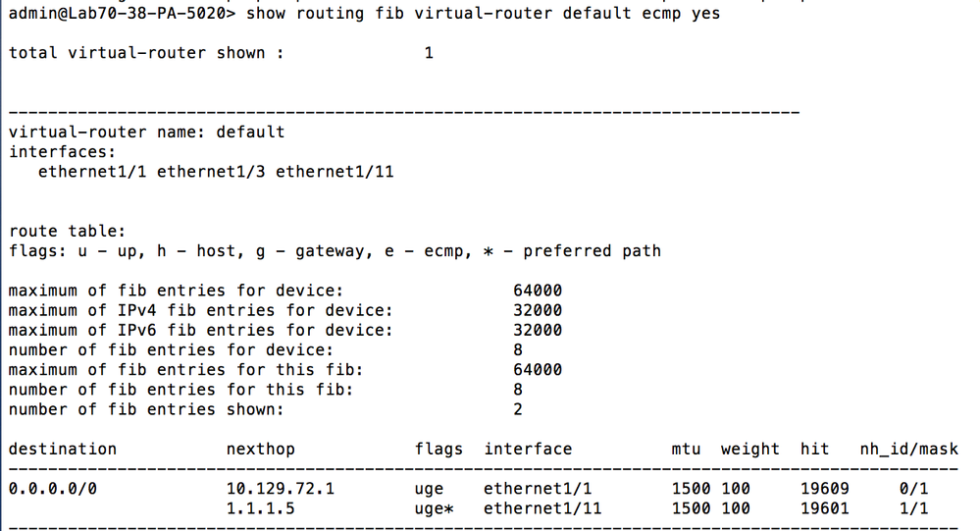Image resolution: width=980 pixels, height=531 pixels.
Task: Click the 'uge*' preferred path flag
Action: click(x=434, y=507)
